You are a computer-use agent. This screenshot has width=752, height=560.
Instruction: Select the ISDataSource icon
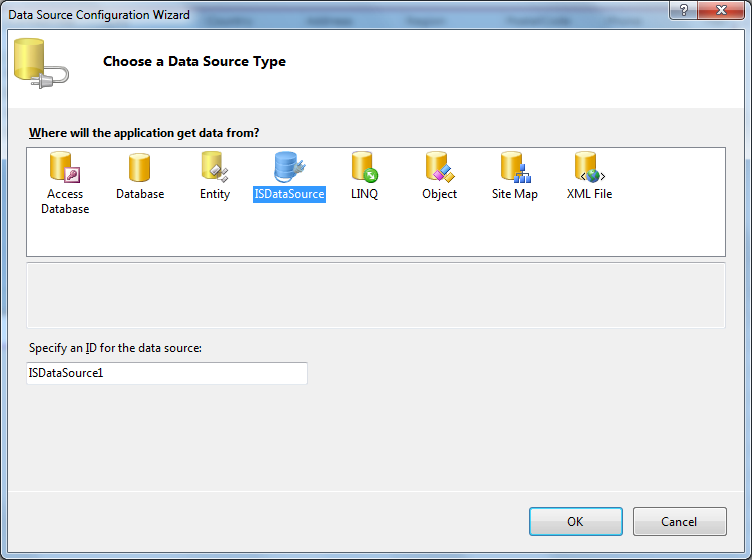pyautogui.click(x=289, y=168)
